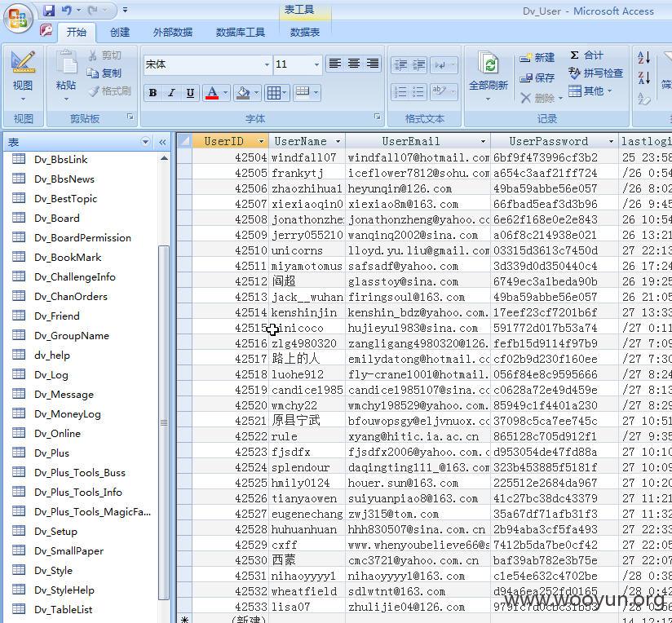The height and width of the screenshot is (623, 672).
Task: Run spelling check (拼写检查)
Action: click(595, 73)
